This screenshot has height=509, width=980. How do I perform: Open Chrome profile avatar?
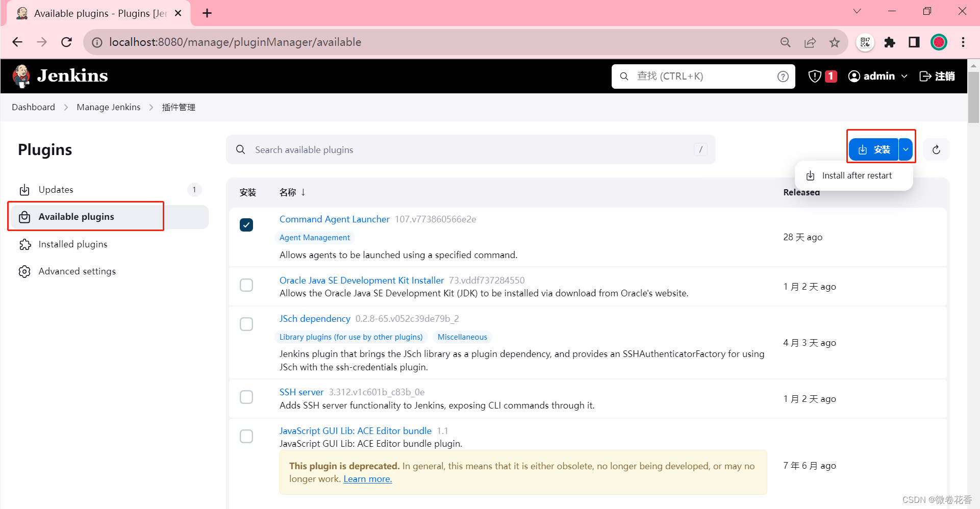click(x=939, y=42)
